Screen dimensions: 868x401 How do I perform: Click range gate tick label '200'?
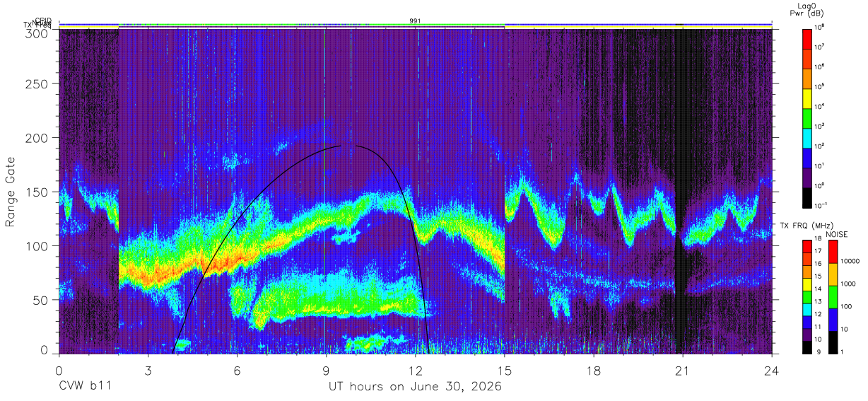36,138
